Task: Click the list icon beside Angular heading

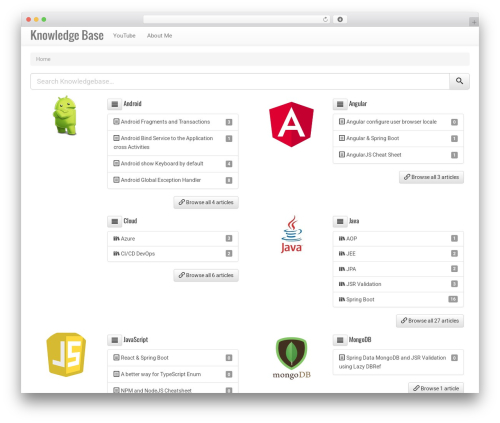Action: click(x=340, y=104)
